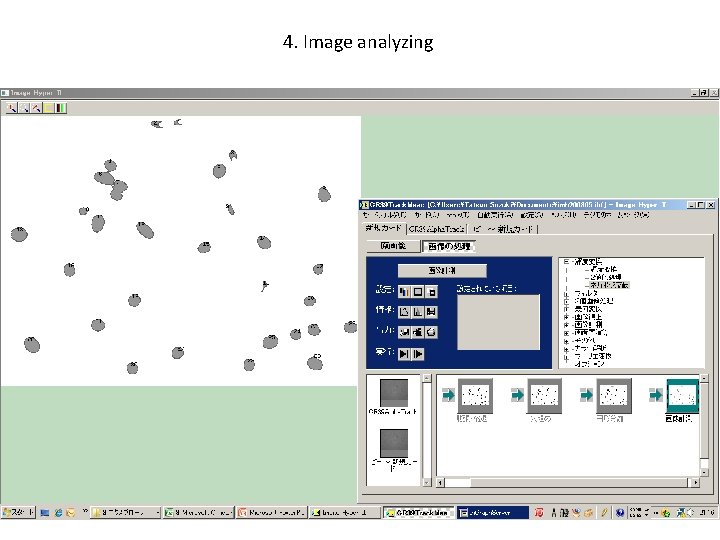Switch to the copy of 新規カード tab
The image size is (720, 540).
point(503,229)
